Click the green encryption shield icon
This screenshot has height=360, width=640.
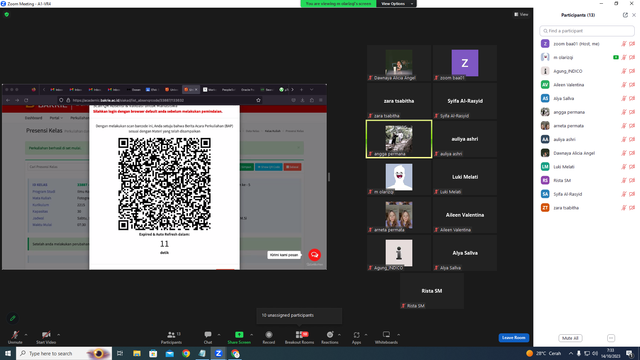click(7, 14)
